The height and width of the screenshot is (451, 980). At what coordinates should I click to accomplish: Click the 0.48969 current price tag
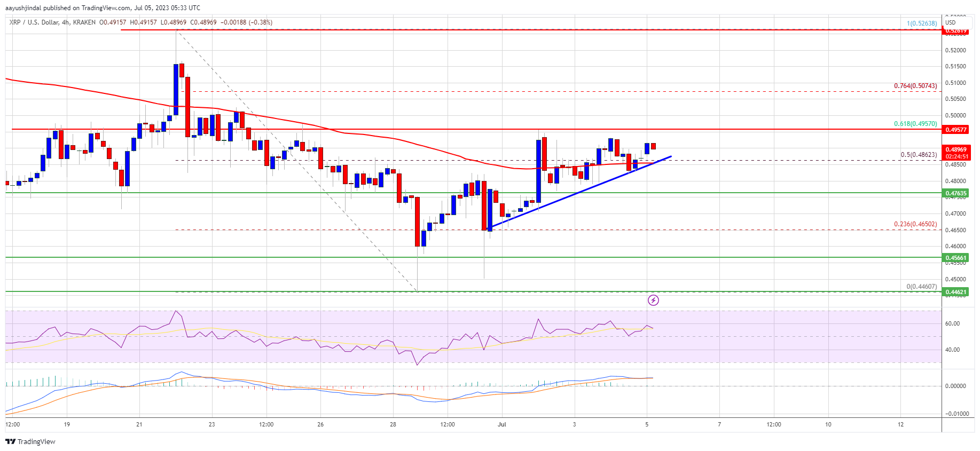pyautogui.click(x=956, y=149)
